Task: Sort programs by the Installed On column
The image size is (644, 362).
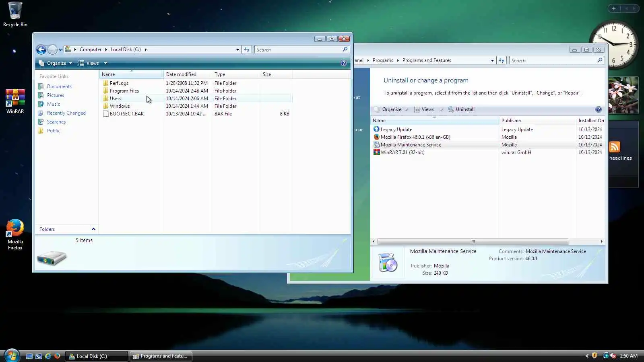Action: click(x=591, y=121)
